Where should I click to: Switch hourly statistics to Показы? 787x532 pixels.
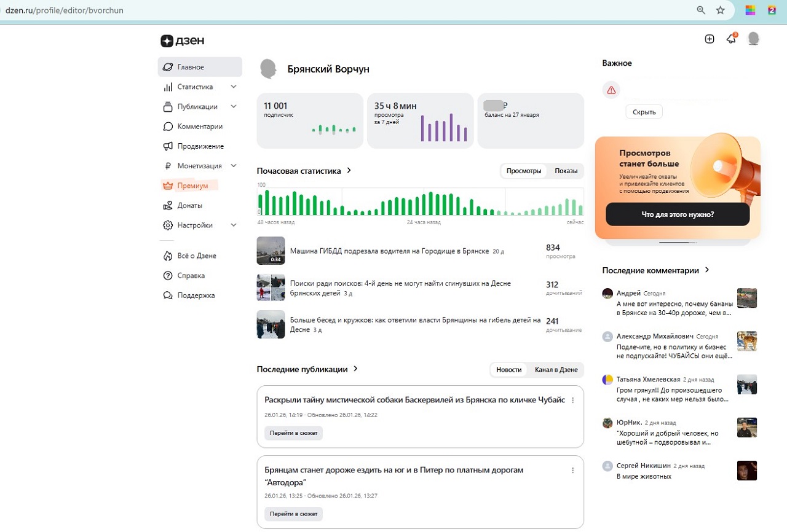[566, 171]
